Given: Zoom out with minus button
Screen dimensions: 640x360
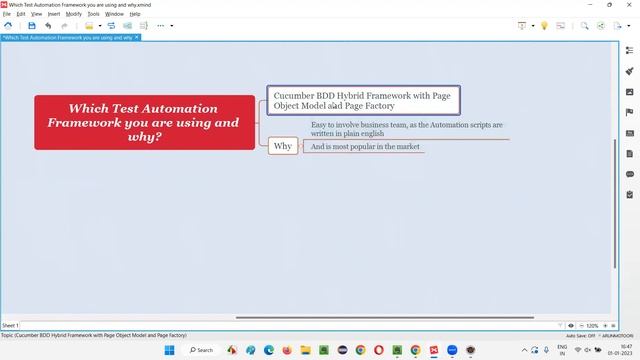Looking at the screenshot, I should coord(581,326).
